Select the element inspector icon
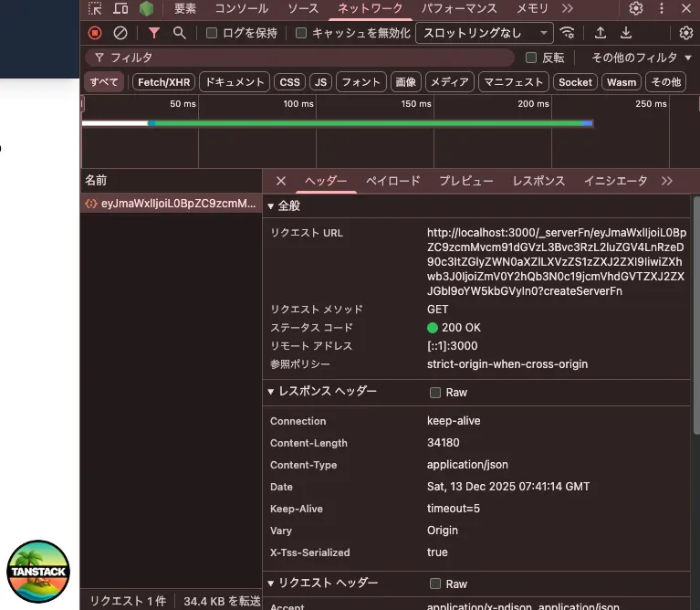This screenshot has width=700, height=610. pos(95,8)
